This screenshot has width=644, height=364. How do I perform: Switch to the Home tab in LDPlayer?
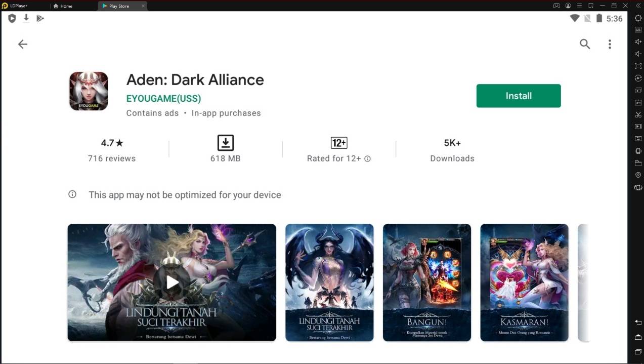tap(63, 6)
